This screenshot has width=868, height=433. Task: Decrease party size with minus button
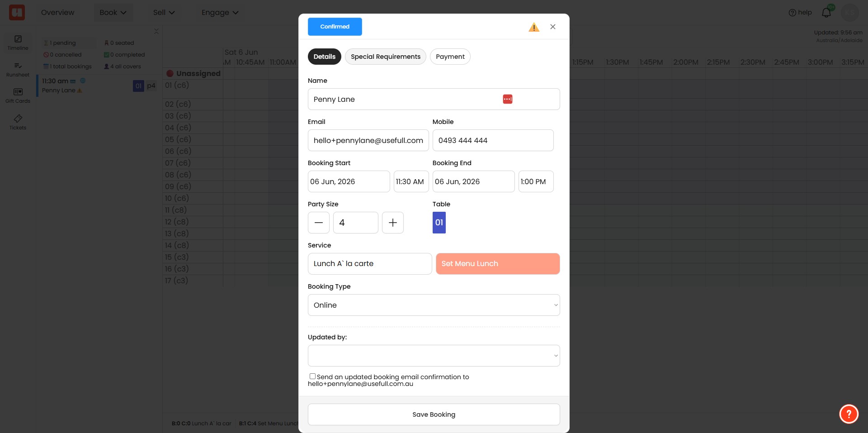318,223
